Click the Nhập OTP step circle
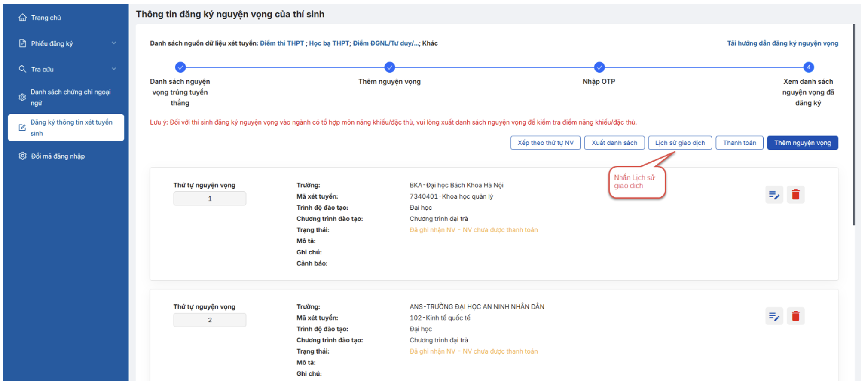 [x=599, y=67]
